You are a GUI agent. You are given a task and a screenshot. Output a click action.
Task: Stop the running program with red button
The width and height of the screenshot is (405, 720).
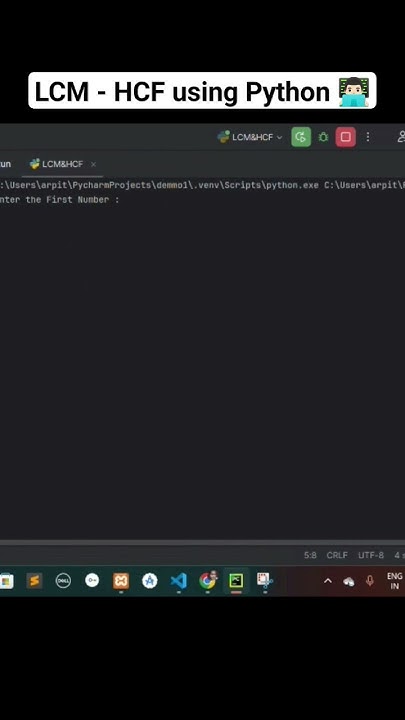pos(345,137)
